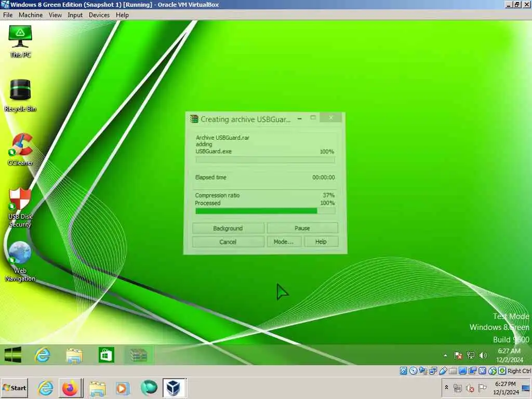Click network icon in guest tray
532x399 pixels.
(x=470, y=355)
